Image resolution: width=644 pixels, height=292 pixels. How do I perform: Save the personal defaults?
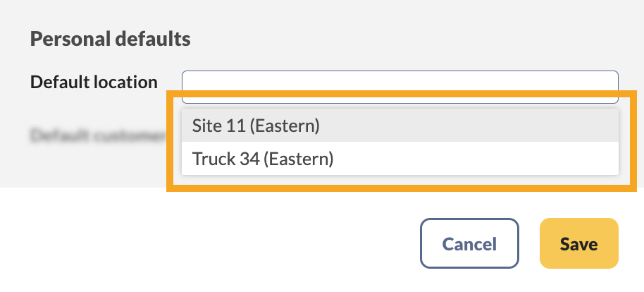[x=578, y=244]
